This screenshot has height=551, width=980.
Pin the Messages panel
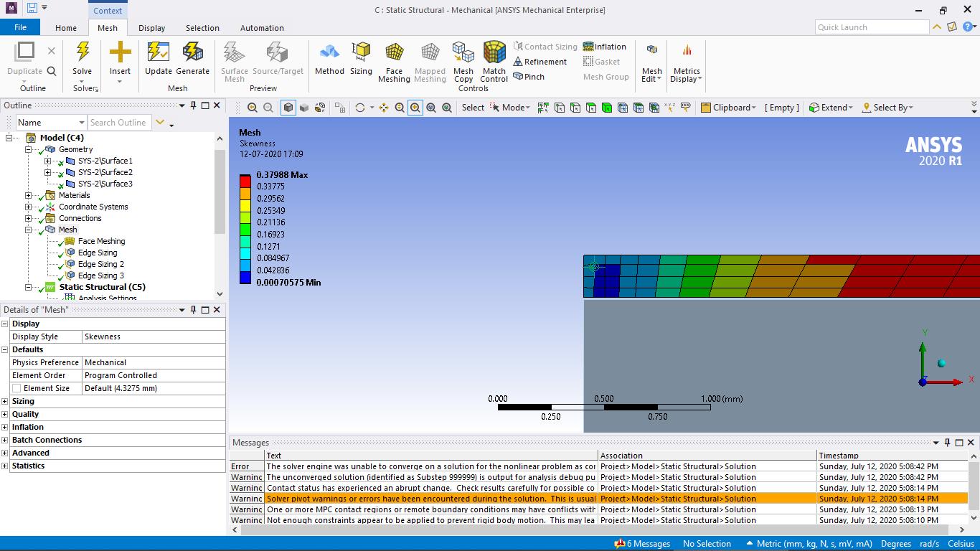947,443
